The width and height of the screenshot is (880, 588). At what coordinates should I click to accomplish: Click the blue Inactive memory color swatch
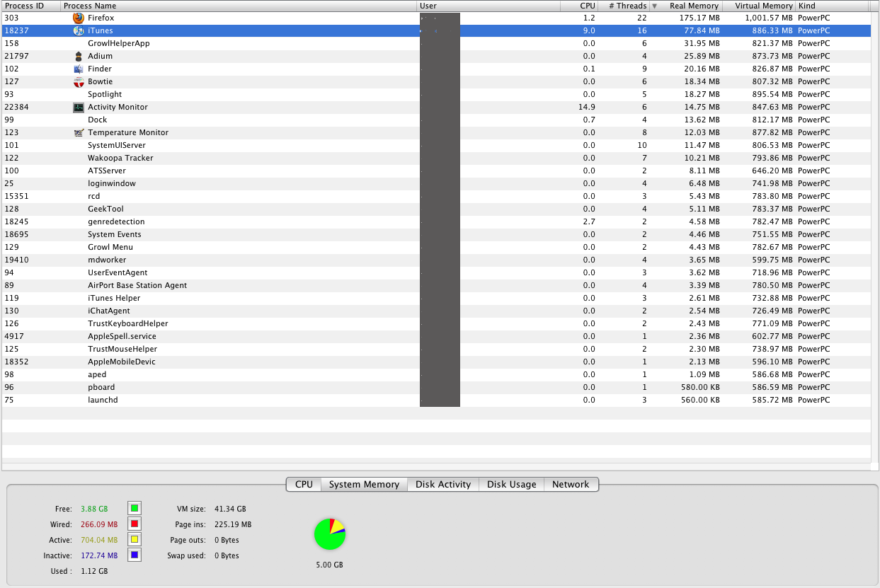point(135,555)
